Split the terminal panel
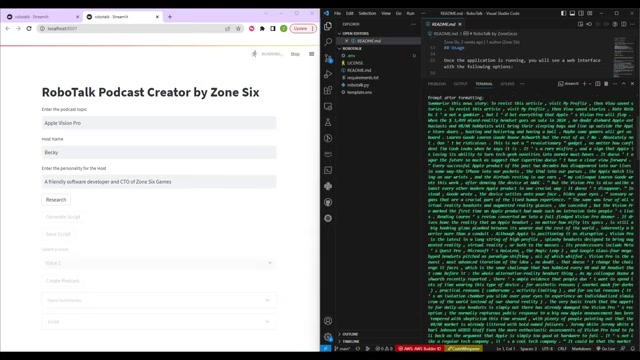This screenshot has width=640, height=360. click(x=598, y=84)
